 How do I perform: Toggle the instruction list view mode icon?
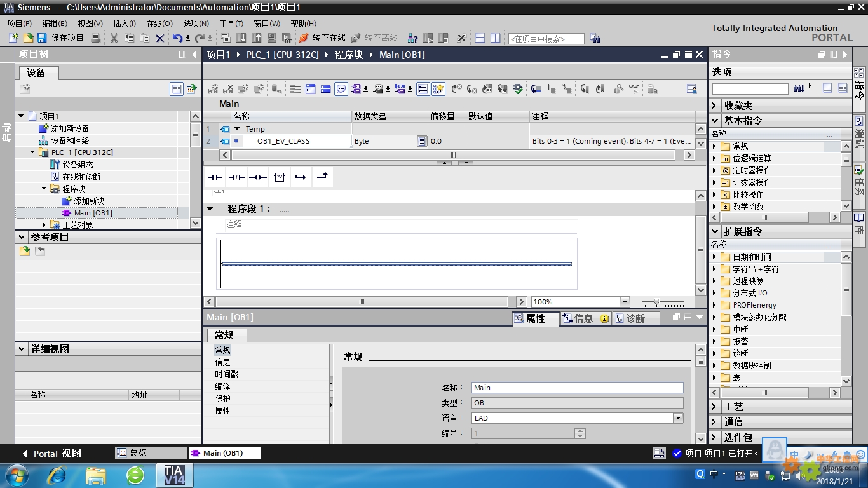point(843,88)
